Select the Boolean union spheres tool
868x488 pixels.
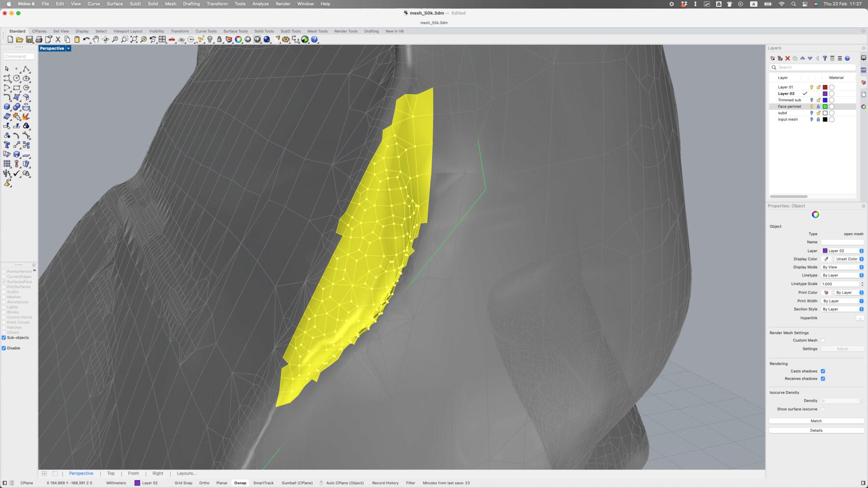16,107
